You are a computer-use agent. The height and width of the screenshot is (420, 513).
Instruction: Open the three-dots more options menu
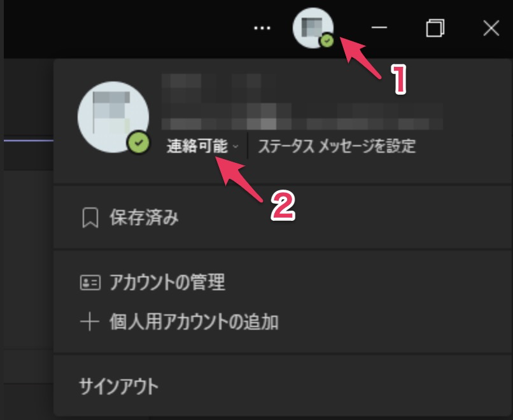click(262, 28)
